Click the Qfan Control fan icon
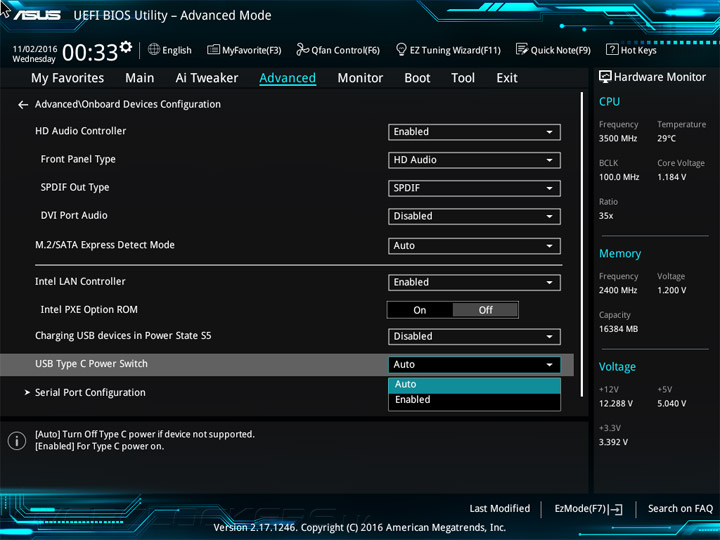 (x=302, y=49)
